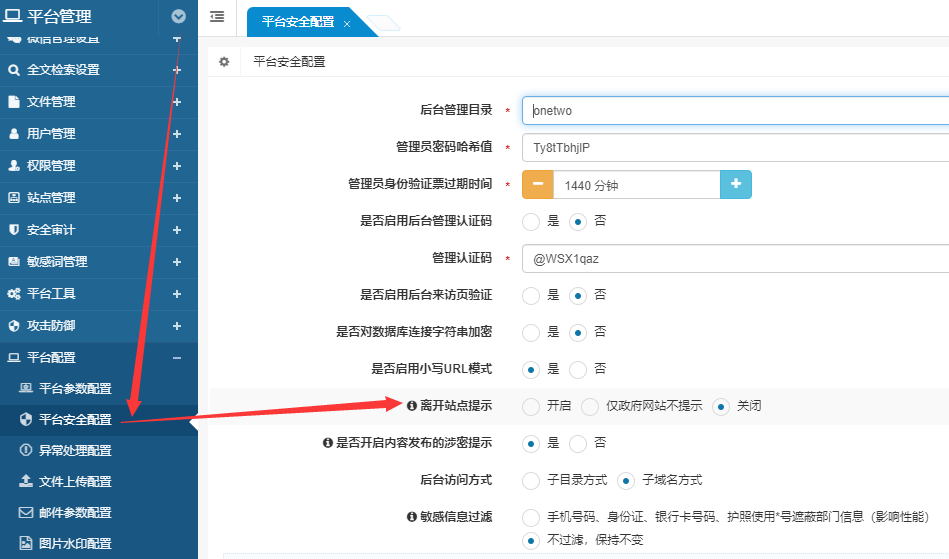Screen dimensions: 949x559
Task: Close the 平台安全配置 tab
Action: [x=347, y=22]
